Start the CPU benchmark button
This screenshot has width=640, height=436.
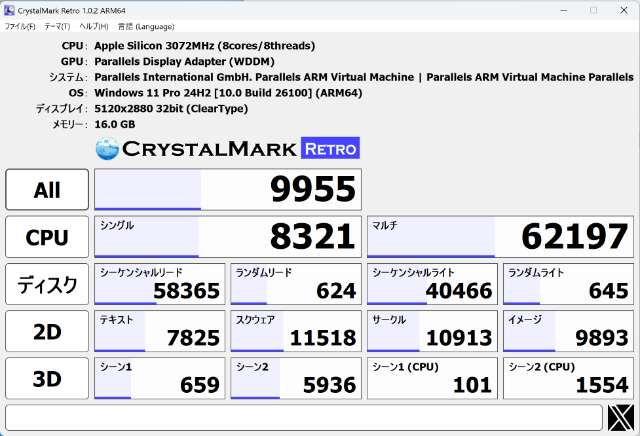click(47, 237)
